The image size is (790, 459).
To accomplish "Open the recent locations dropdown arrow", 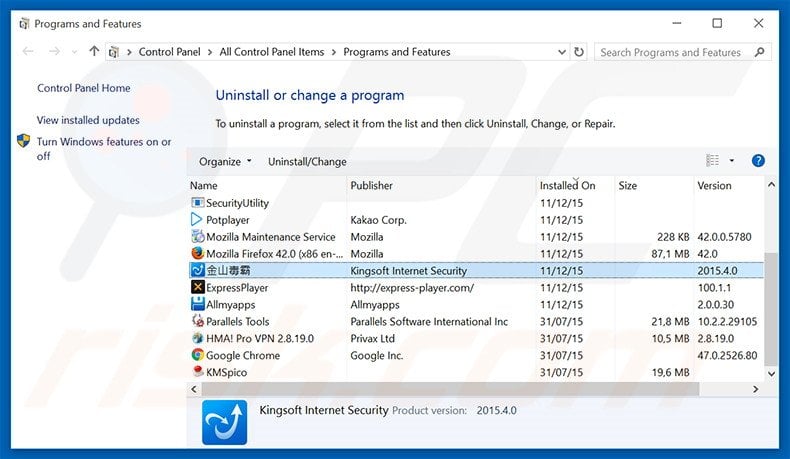I will [75, 52].
